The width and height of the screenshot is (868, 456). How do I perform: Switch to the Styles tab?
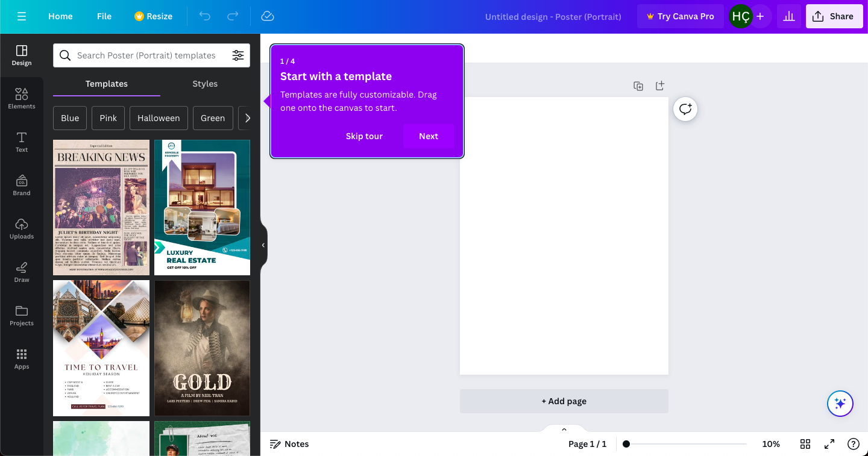click(205, 84)
